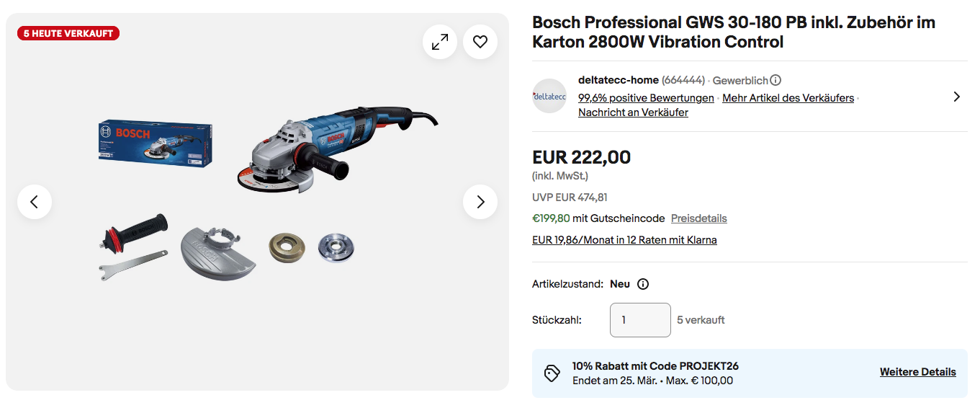Click the coupon tag icon
Viewport: 980px width, 408px height.
[552, 373]
